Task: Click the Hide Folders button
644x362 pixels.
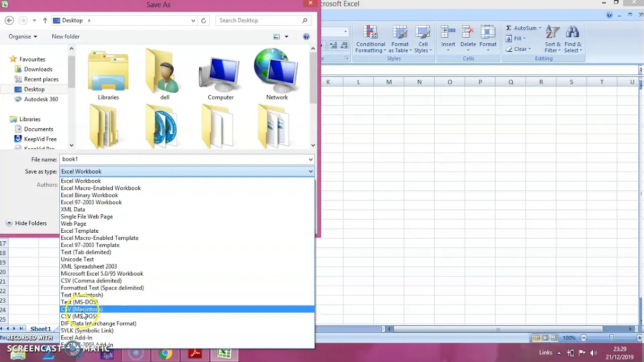Action: coord(26,223)
